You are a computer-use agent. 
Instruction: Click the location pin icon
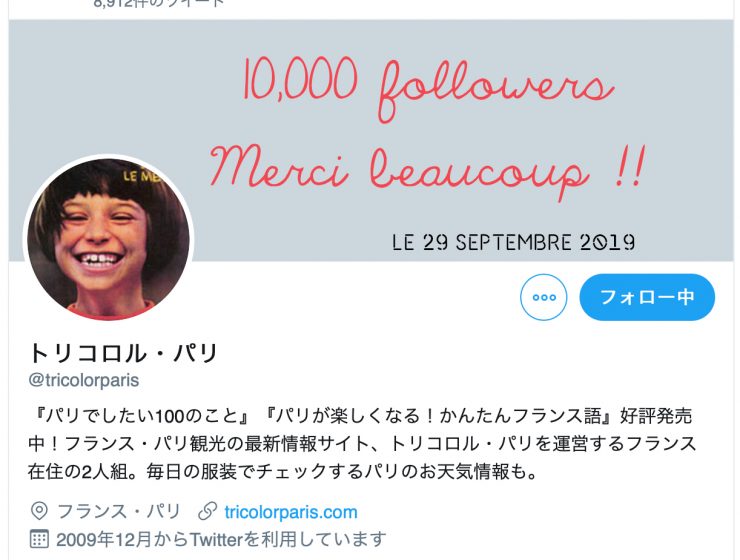point(39,511)
